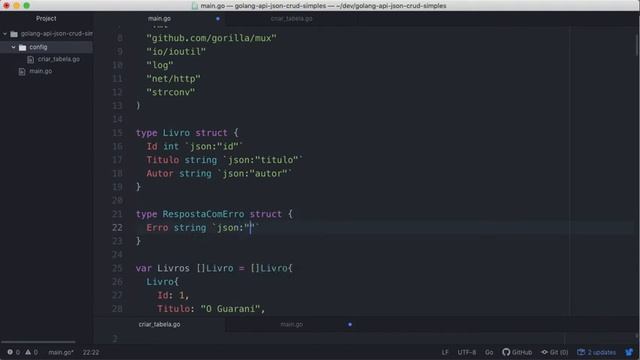Change Go grammar selector in status bar

pos(489,352)
